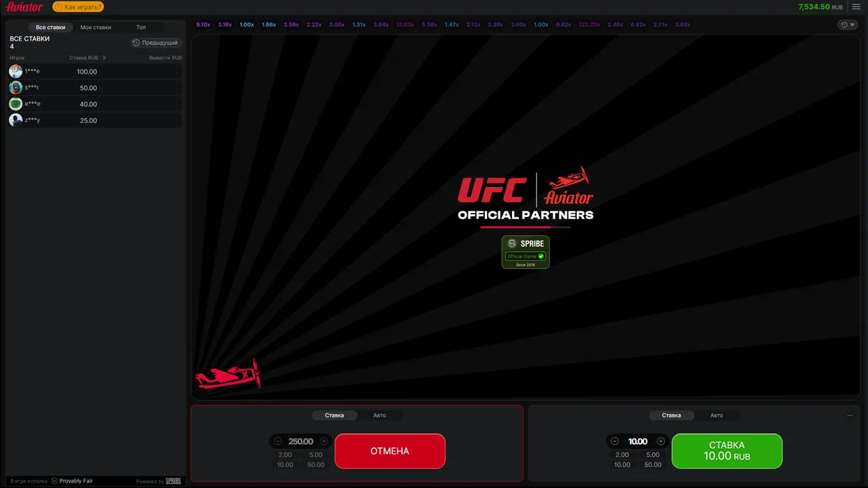Open the Provably Fair shield link
The width and height of the screenshot is (868, 488).
(x=72, y=481)
